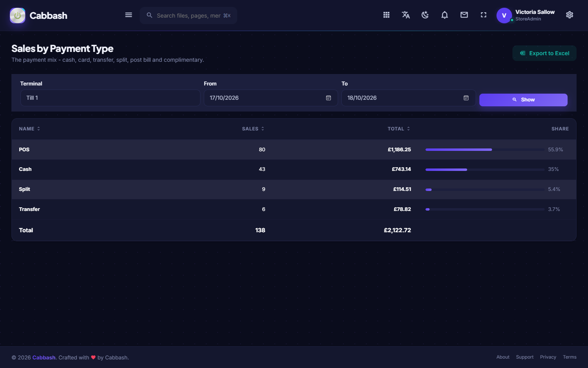Click the Cash sales count 43

(x=262, y=169)
